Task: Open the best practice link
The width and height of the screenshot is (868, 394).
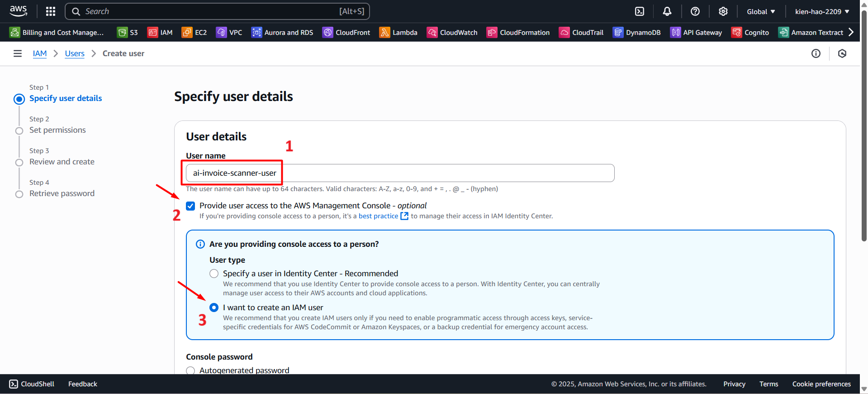Action: point(379,216)
